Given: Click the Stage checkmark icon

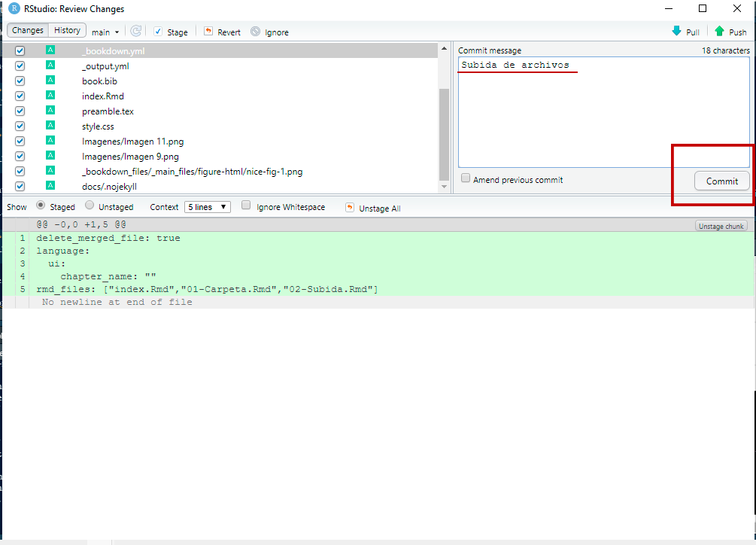Looking at the screenshot, I should (158, 32).
